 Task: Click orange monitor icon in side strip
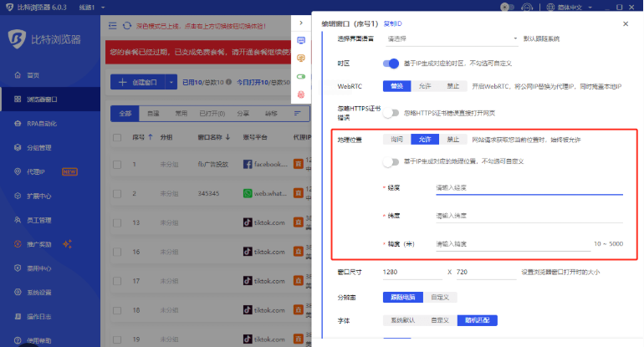[x=301, y=59]
